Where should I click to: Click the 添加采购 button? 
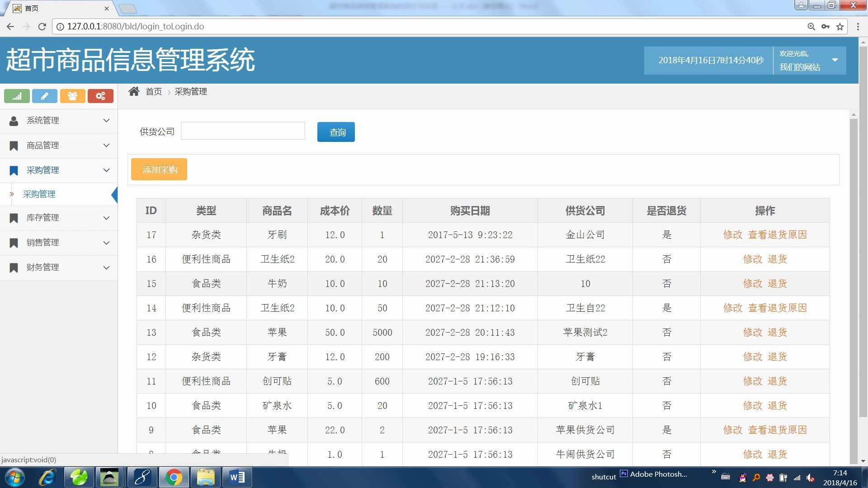pyautogui.click(x=159, y=169)
